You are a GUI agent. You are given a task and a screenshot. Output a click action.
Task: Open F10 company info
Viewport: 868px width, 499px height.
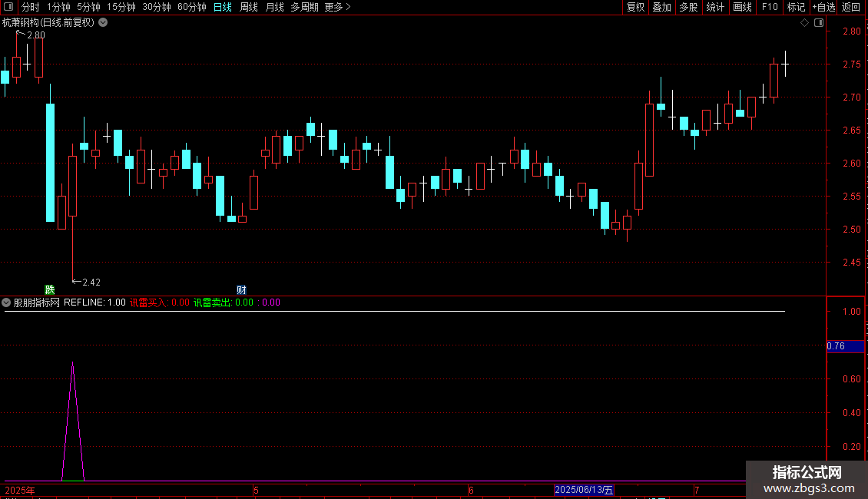[x=770, y=7]
